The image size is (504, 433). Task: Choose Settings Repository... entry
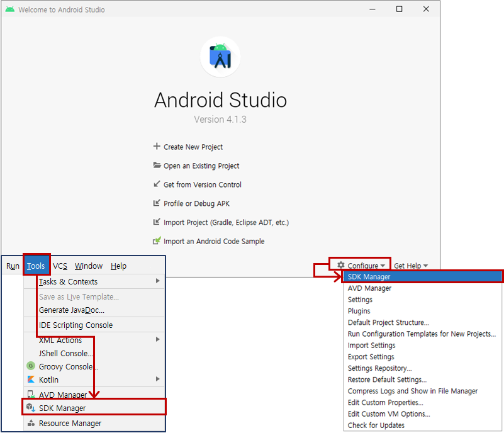tap(422, 368)
